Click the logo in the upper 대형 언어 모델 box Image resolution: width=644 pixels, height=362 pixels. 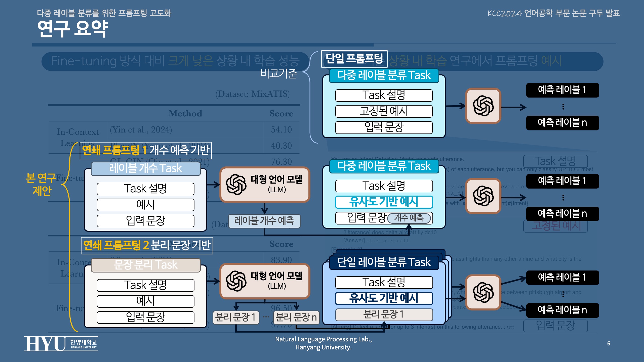[236, 185]
